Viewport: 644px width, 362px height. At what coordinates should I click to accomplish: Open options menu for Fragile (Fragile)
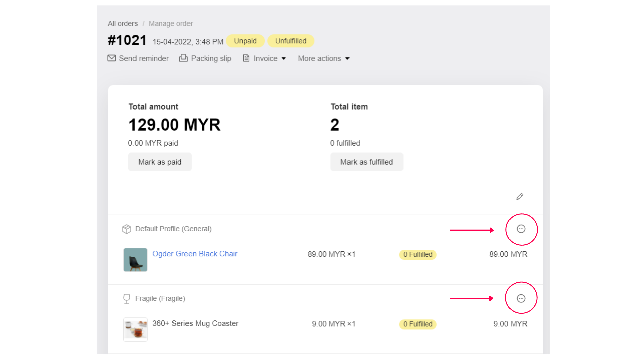tap(521, 298)
